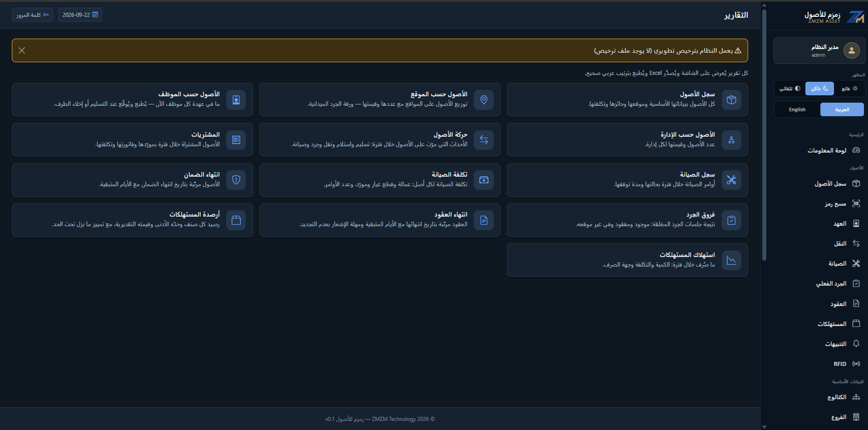Click the فروق الجرد clipboard icon
This screenshot has width=868, height=430.
(x=731, y=220)
